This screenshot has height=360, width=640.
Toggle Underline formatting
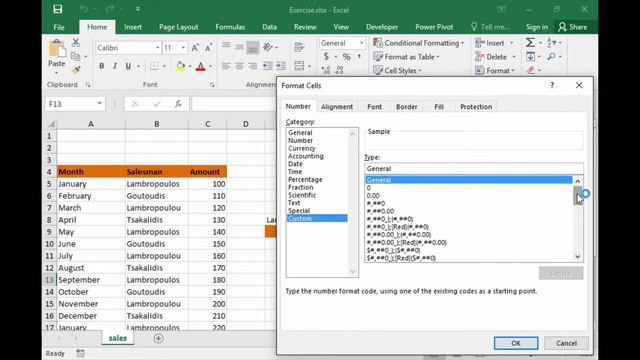(128, 66)
